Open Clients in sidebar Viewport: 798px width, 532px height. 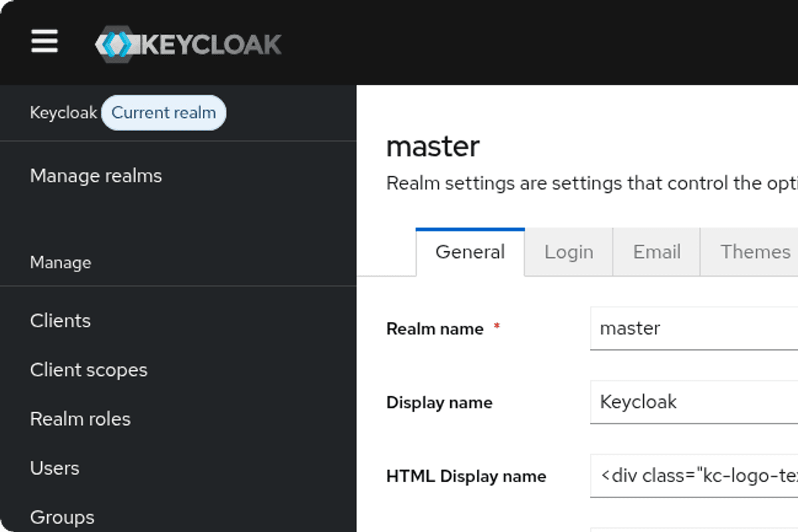coord(60,321)
